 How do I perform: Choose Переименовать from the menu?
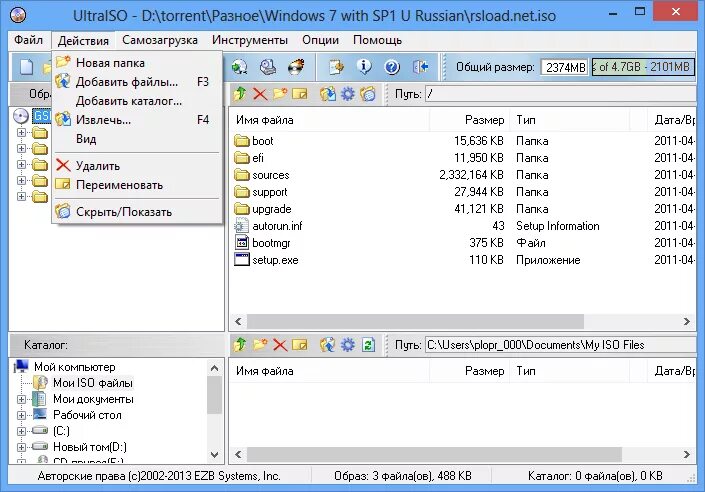(x=137, y=185)
